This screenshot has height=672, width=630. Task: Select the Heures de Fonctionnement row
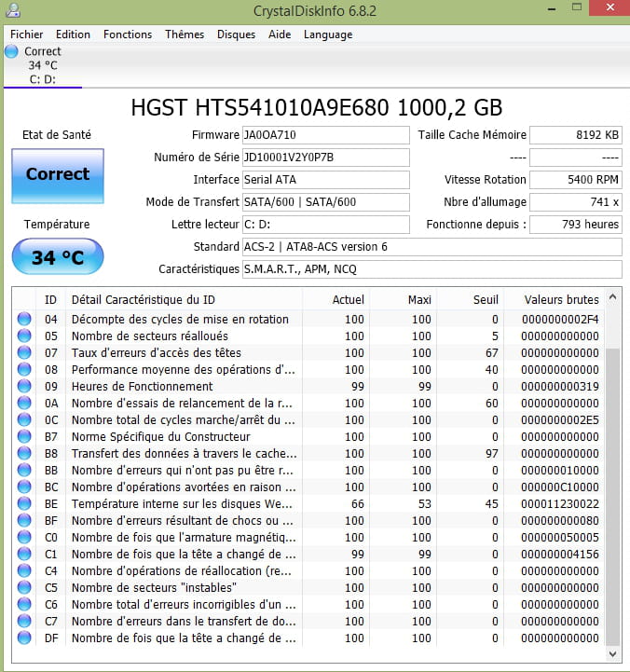(308, 386)
